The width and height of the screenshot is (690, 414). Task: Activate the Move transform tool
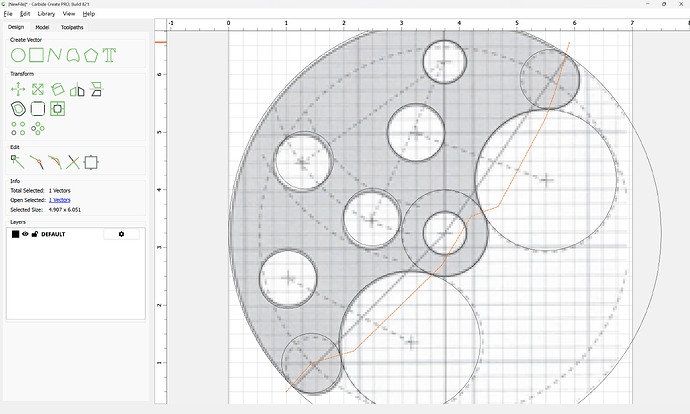pyautogui.click(x=18, y=89)
